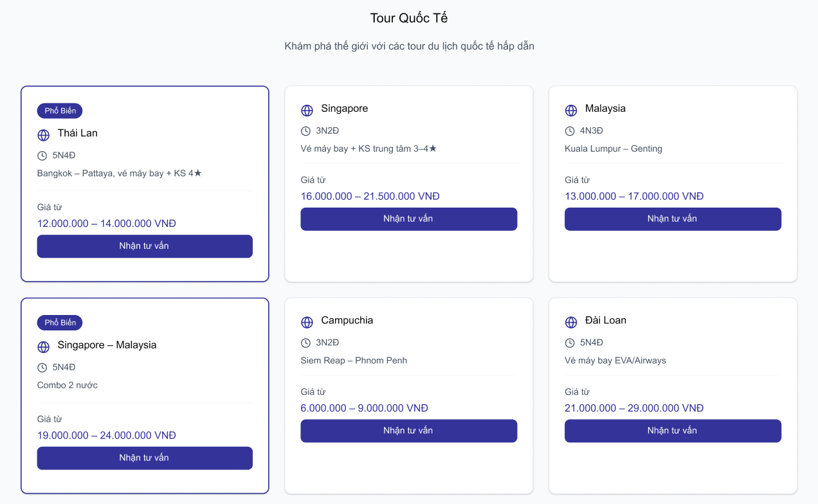Click the globe icon beside Malaysia

571,111
